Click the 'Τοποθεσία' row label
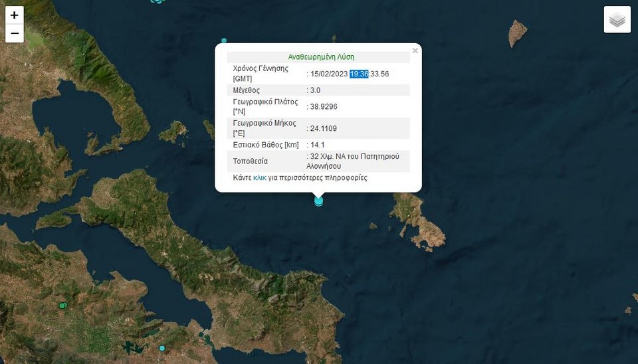The width and height of the screenshot is (638, 364). coord(251,161)
